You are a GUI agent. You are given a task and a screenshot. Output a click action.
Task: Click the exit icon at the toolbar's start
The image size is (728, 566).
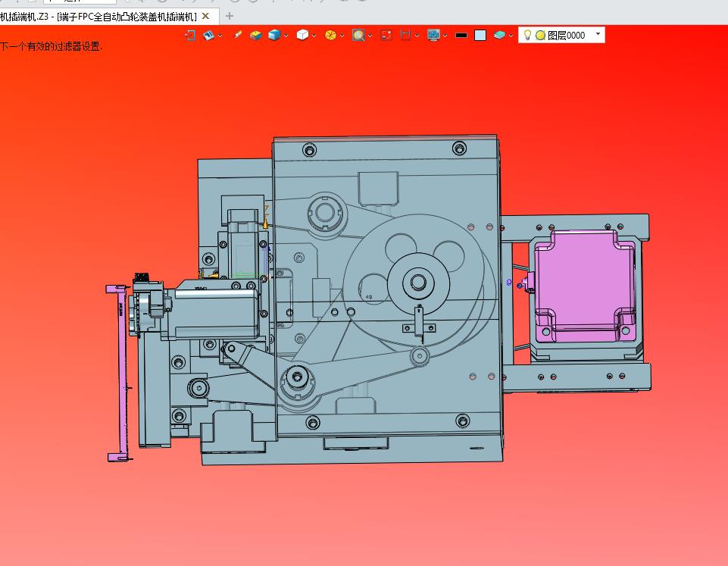(190, 36)
